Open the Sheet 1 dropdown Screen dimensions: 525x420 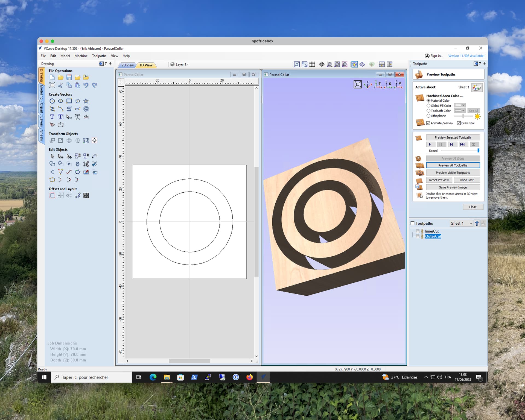[461, 224]
